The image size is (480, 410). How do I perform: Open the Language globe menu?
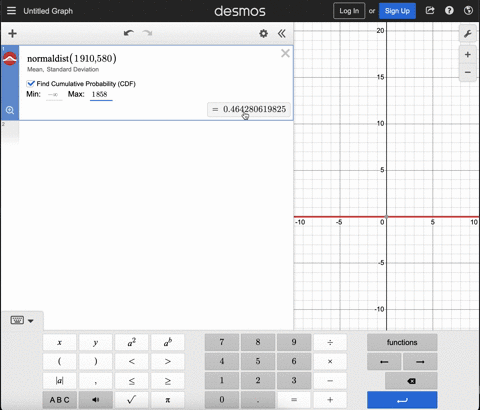pos(468,11)
